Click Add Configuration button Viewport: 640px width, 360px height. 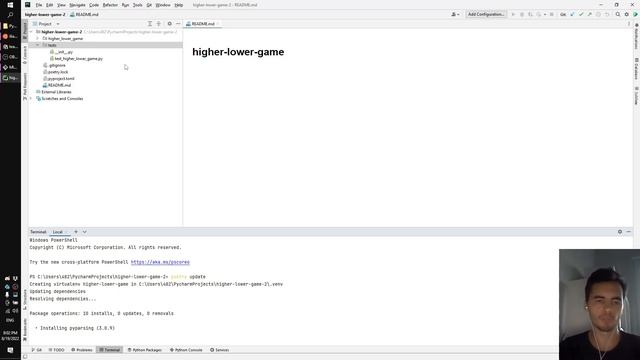pyautogui.click(x=486, y=14)
